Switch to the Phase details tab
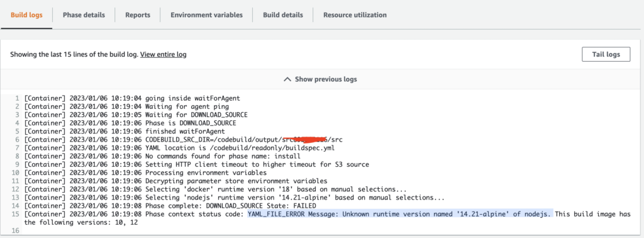Image resolution: width=644 pixels, height=238 pixels. pos(84,15)
